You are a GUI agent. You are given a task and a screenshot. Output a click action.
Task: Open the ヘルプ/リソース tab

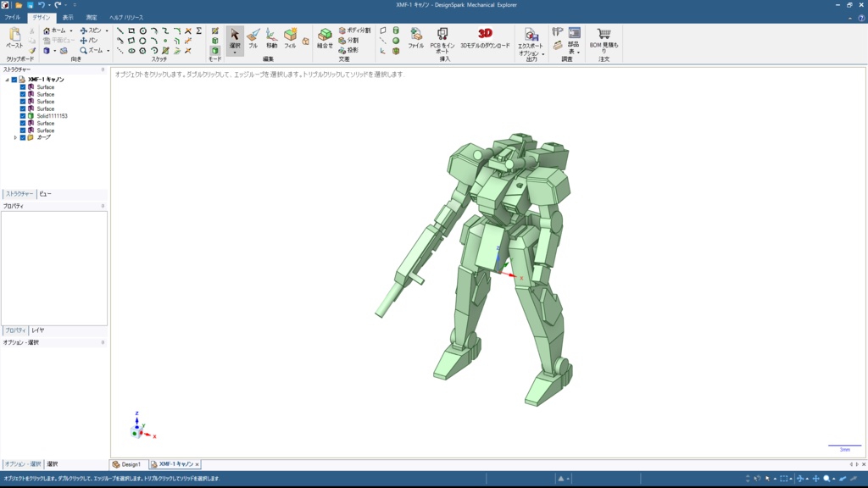pos(126,18)
